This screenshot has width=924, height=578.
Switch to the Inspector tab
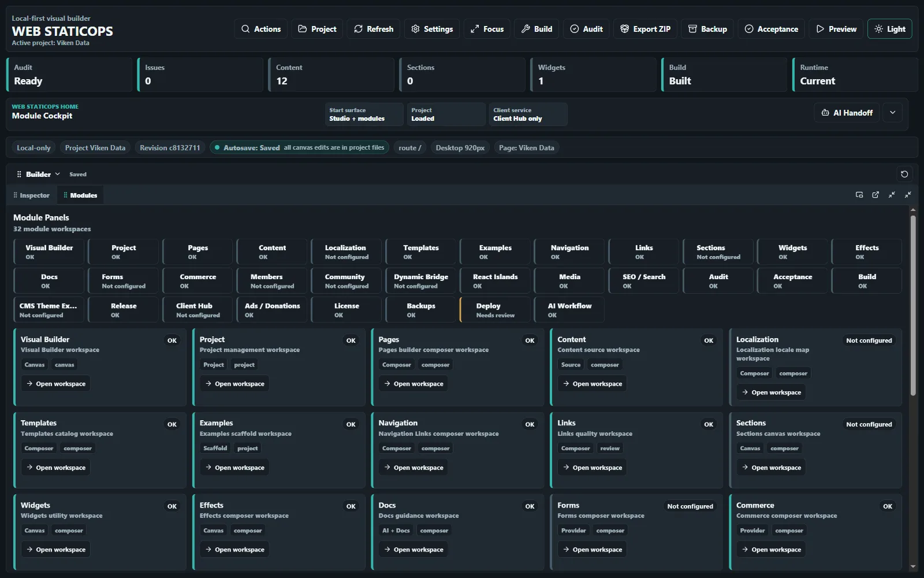pos(31,195)
